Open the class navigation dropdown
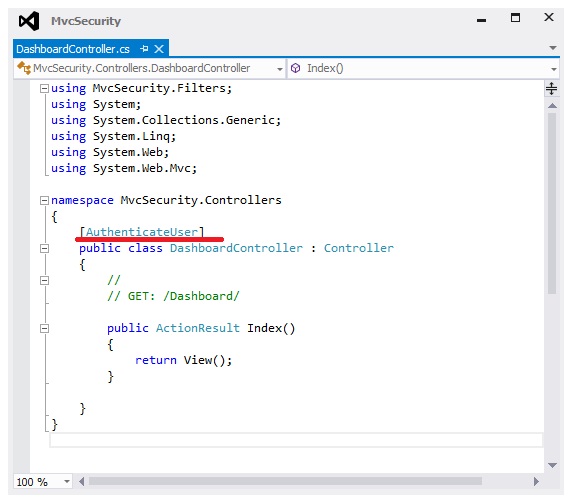 point(280,69)
